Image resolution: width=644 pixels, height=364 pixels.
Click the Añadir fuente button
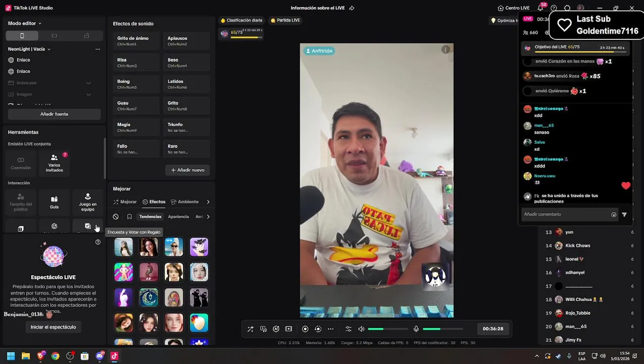(x=54, y=114)
